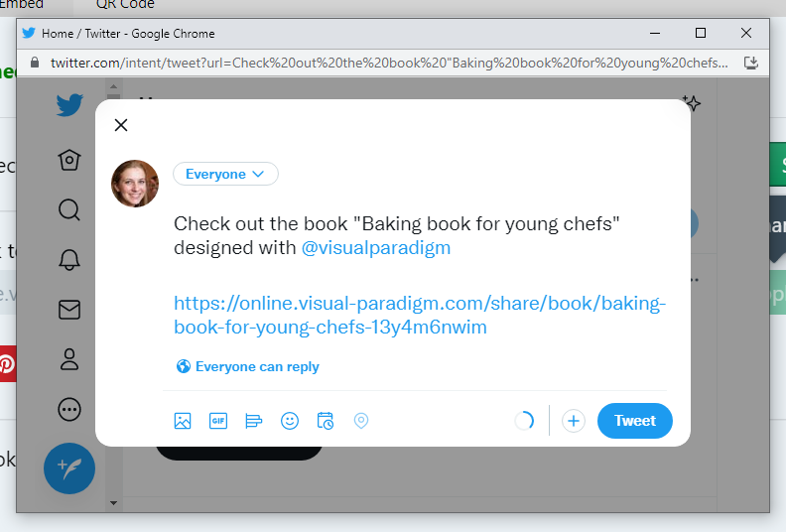Select QR Code tab in background page

click(125, 5)
